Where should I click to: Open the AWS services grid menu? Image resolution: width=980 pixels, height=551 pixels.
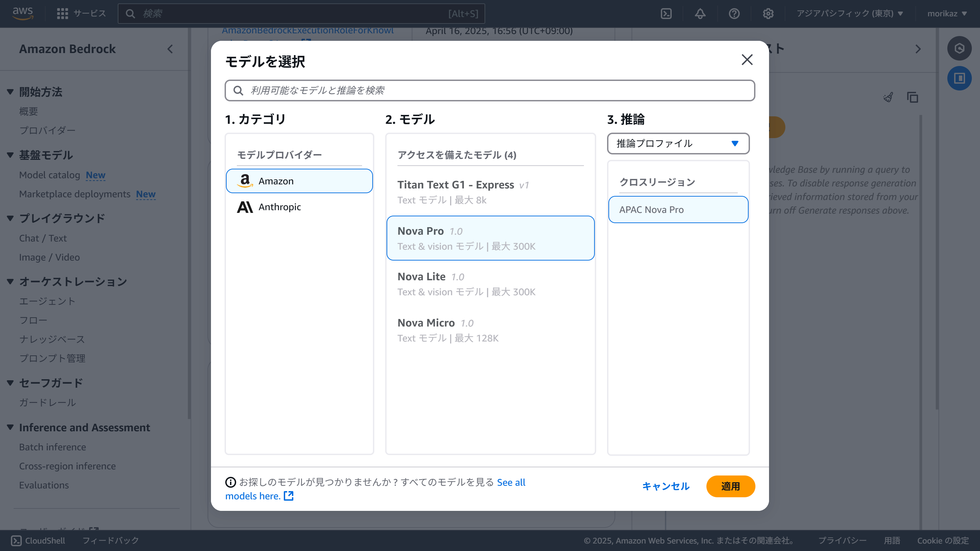point(62,14)
